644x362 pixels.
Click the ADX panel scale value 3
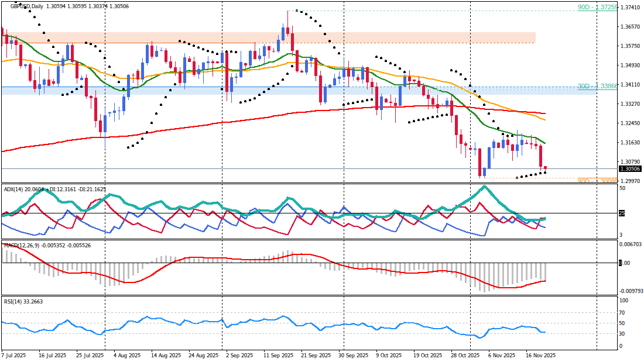point(621,235)
